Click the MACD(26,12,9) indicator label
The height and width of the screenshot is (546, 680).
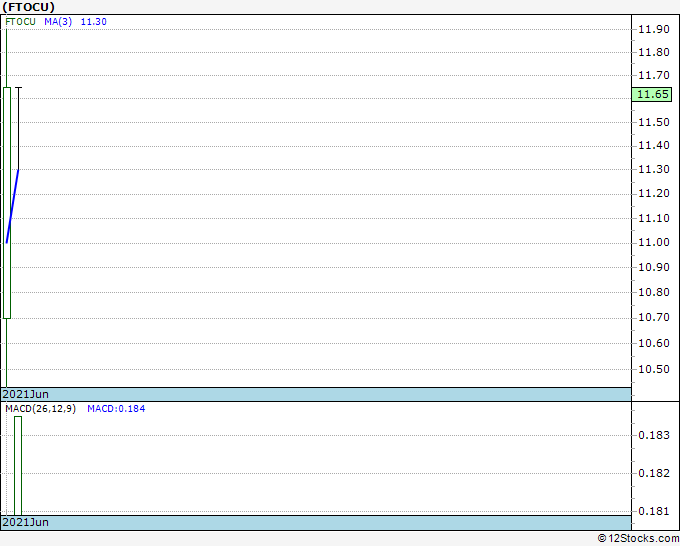(x=41, y=409)
